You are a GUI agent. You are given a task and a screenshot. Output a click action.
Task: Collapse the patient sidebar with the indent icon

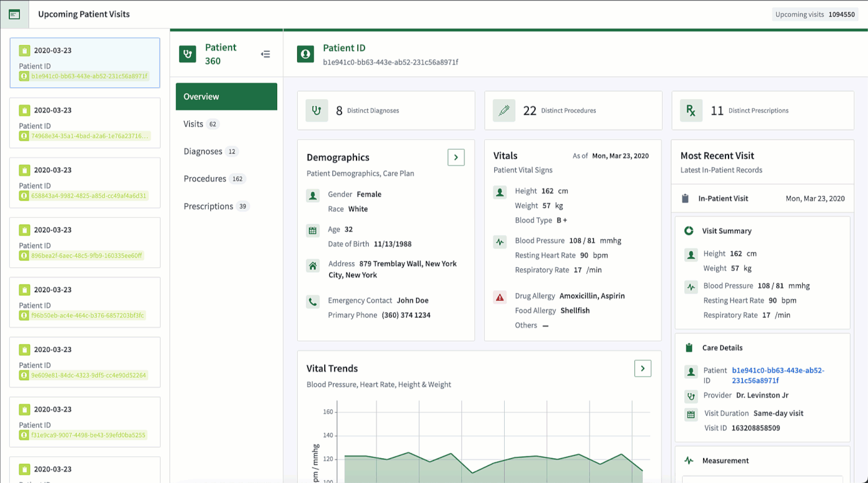point(265,55)
